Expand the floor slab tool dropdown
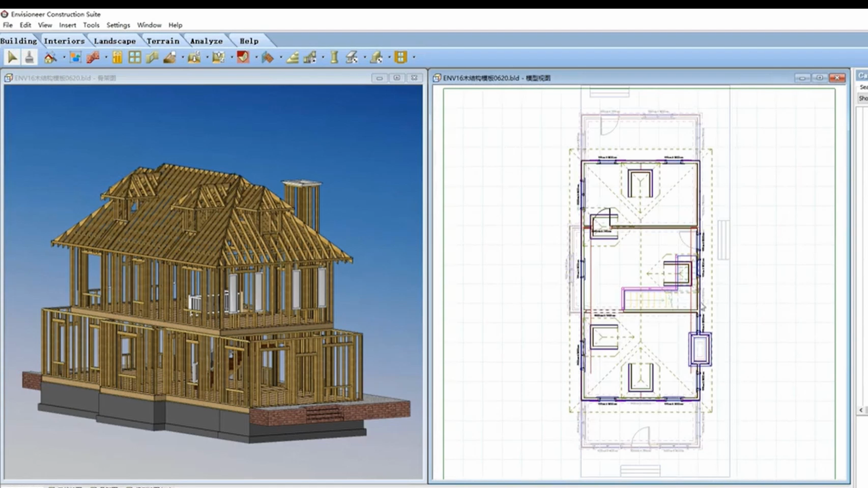868x488 pixels. pyautogui.click(x=183, y=57)
